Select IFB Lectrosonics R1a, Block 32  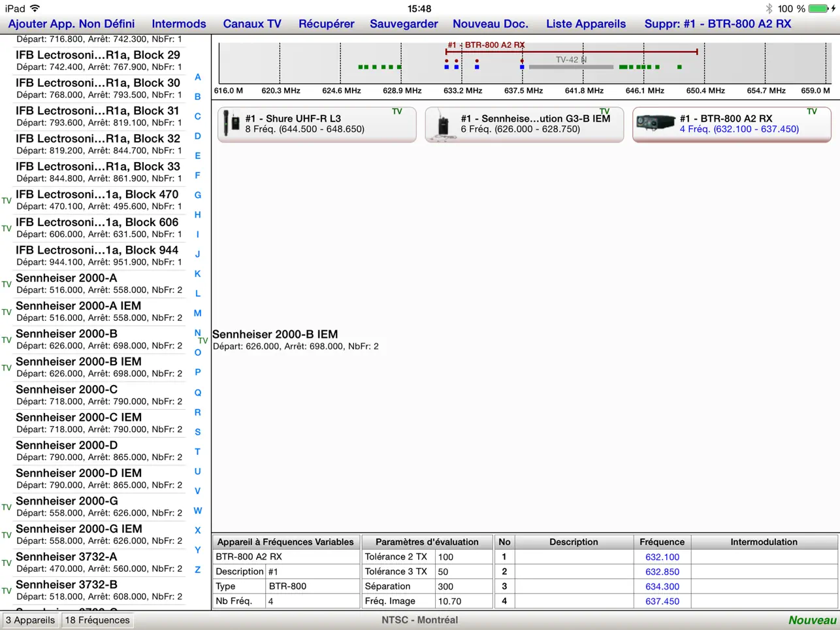coord(99,144)
